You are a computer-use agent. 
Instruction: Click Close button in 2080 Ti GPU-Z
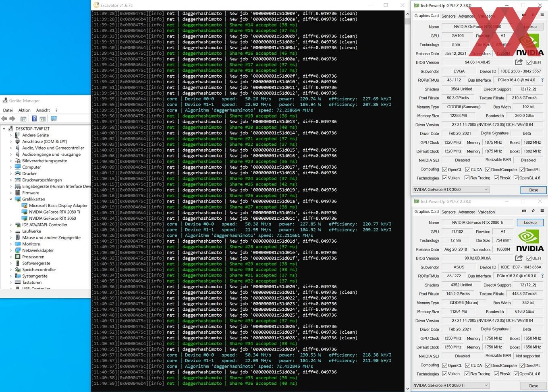(533, 386)
